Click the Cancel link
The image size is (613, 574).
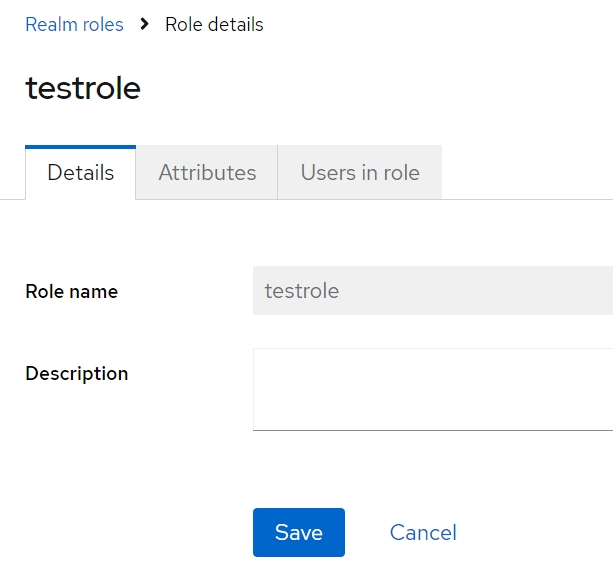pos(423,533)
